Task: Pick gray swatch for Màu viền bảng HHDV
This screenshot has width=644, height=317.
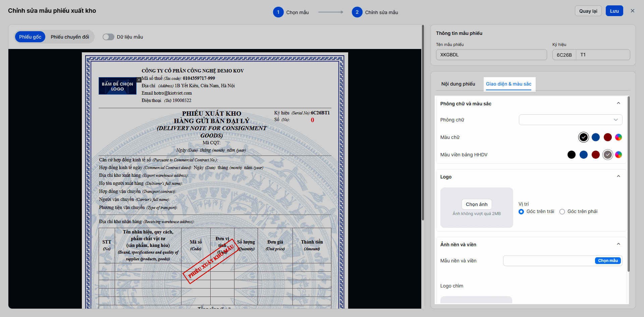Action: [608, 155]
